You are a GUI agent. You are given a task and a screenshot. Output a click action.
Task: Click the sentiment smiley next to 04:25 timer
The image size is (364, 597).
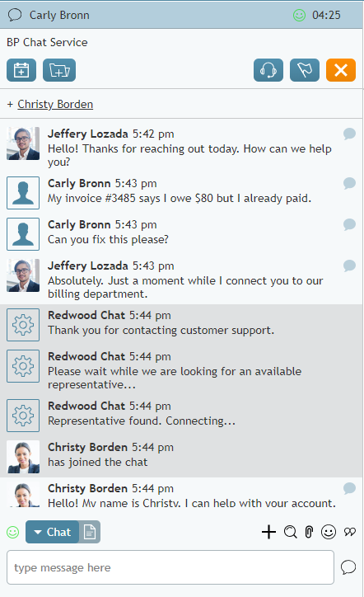point(299,15)
